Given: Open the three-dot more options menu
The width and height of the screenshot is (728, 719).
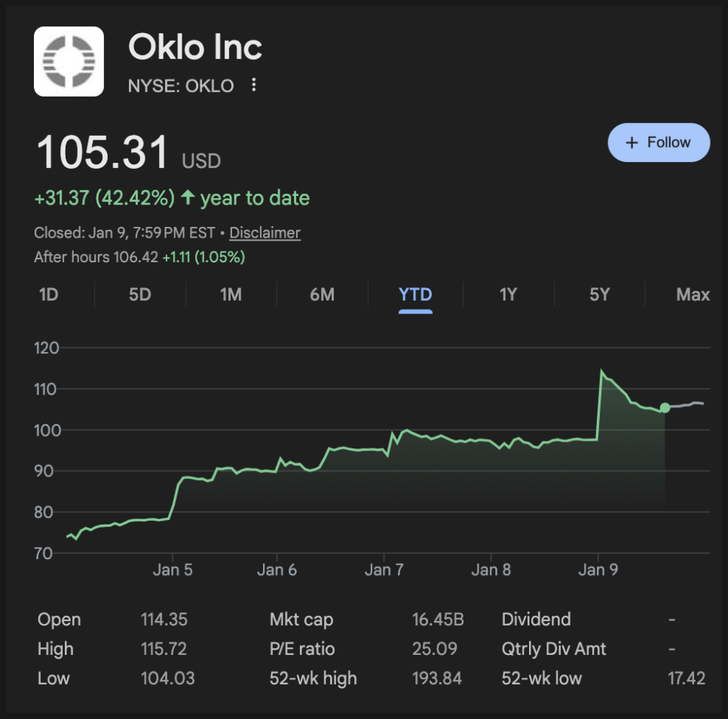Looking at the screenshot, I should tap(254, 85).
